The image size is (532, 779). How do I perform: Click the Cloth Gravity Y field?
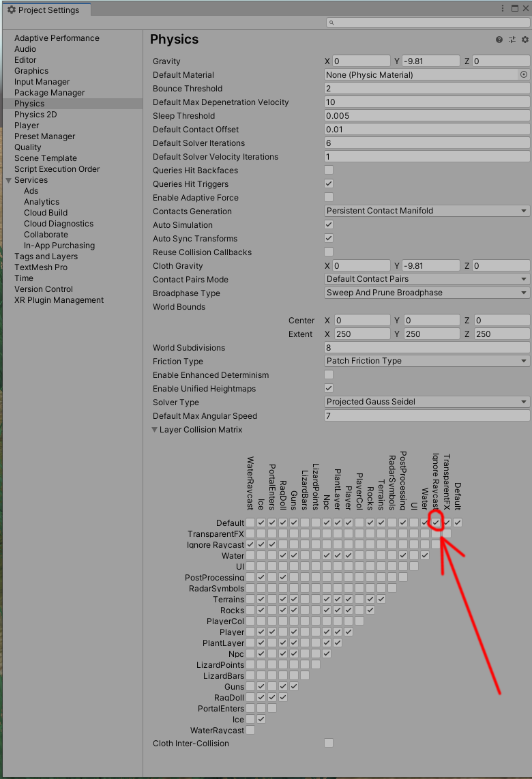tap(430, 266)
